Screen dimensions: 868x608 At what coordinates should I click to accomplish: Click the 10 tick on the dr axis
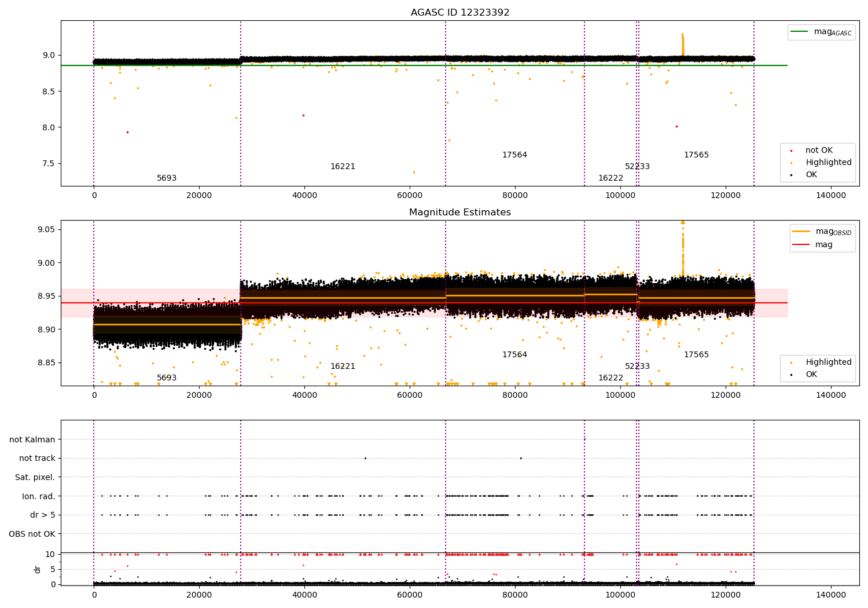tap(50, 555)
